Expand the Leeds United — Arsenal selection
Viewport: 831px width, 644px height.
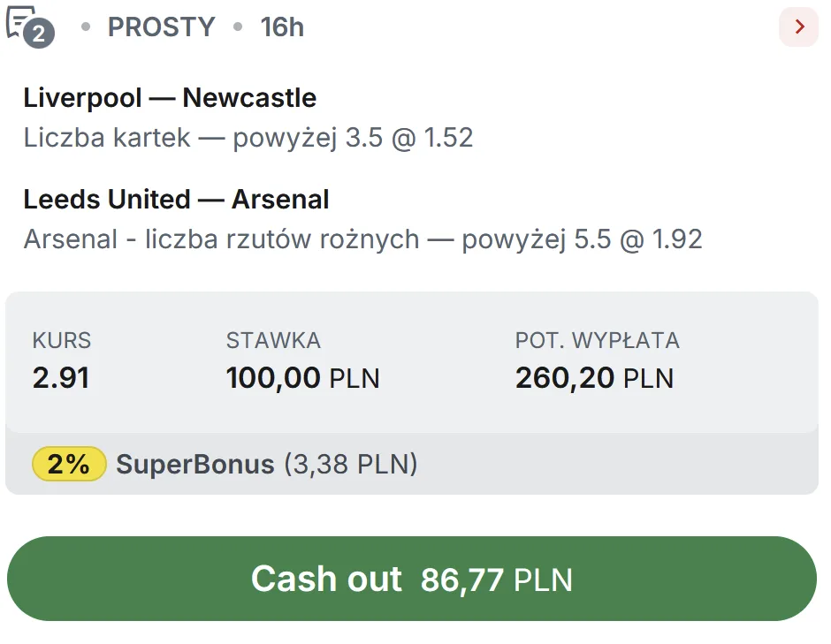(x=177, y=200)
